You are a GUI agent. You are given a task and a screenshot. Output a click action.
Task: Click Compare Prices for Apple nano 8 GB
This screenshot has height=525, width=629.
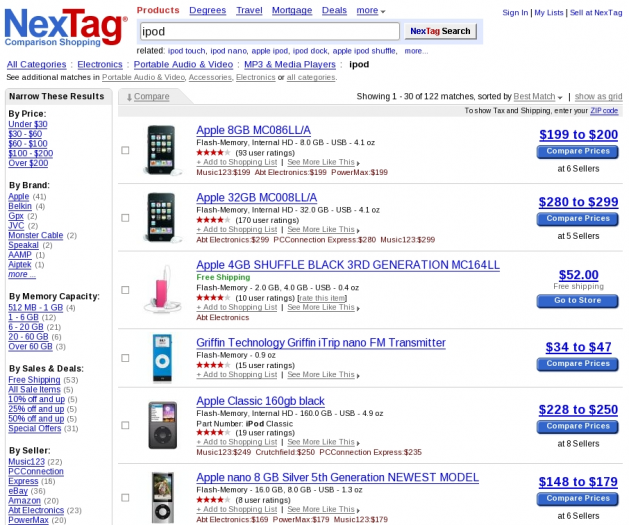578,499
